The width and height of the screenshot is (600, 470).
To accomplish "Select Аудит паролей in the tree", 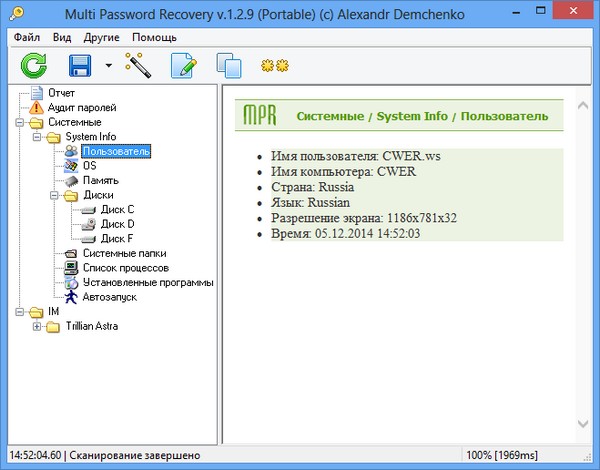I will pyautogui.click(x=82, y=107).
